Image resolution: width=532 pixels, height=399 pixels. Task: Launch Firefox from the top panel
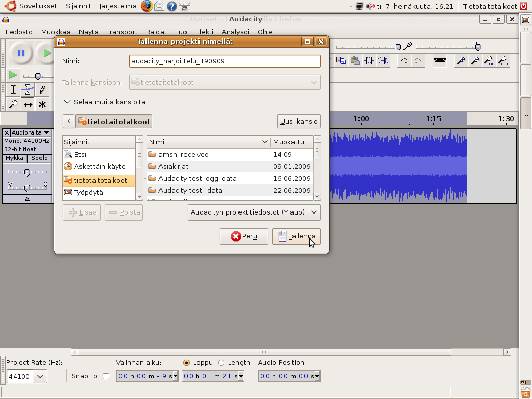147,6
